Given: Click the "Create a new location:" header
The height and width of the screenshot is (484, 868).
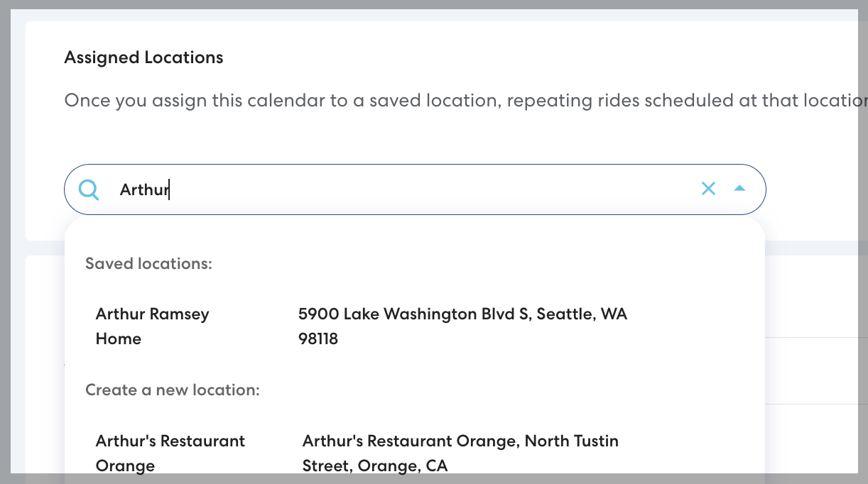Looking at the screenshot, I should pyautogui.click(x=173, y=390).
